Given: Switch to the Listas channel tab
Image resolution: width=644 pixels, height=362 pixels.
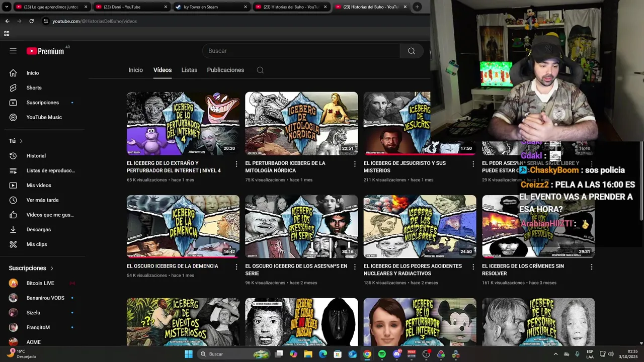Looking at the screenshot, I should click(189, 70).
